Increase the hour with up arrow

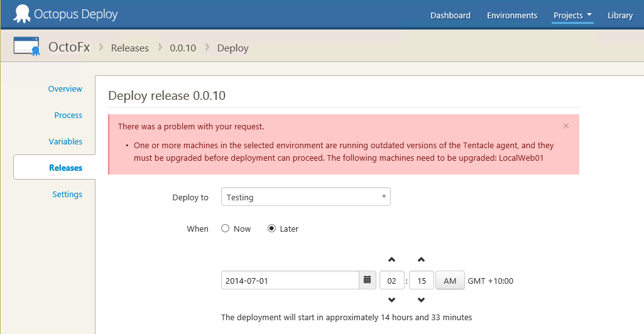pyautogui.click(x=391, y=259)
